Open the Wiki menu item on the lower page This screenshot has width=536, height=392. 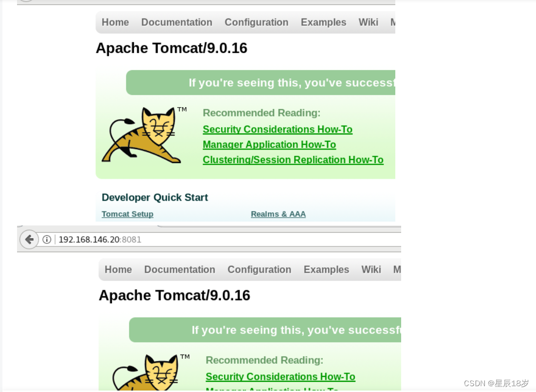[x=371, y=269]
